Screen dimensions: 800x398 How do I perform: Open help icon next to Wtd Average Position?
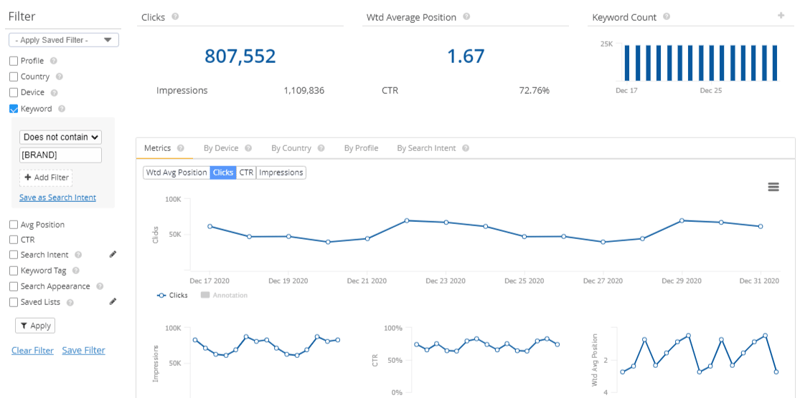(x=466, y=17)
